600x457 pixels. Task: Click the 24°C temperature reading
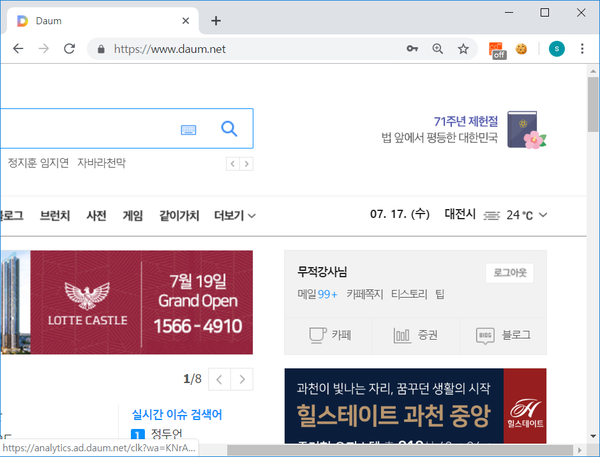(519, 215)
